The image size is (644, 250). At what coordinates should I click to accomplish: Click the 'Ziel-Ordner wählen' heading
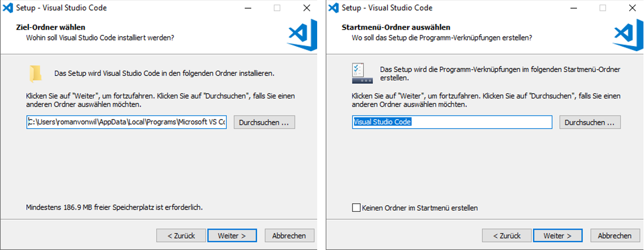point(51,27)
